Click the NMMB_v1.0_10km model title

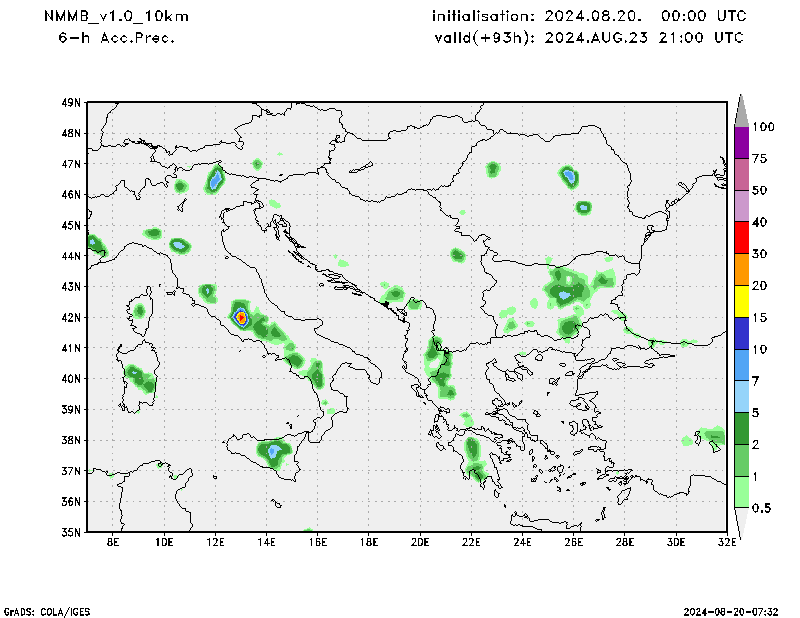(x=116, y=17)
